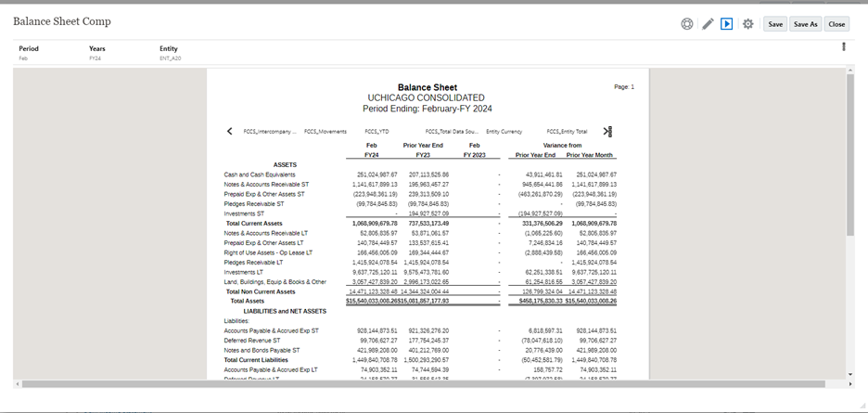868x413 pixels.
Task: Click the horizontal scrollbar at bottom
Action: 424,383
